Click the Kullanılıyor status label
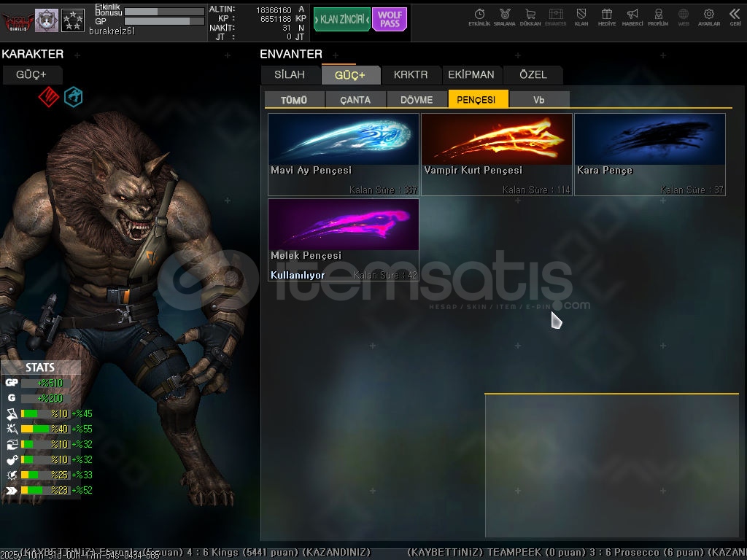Screen dimensions: 747x560 [298, 275]
